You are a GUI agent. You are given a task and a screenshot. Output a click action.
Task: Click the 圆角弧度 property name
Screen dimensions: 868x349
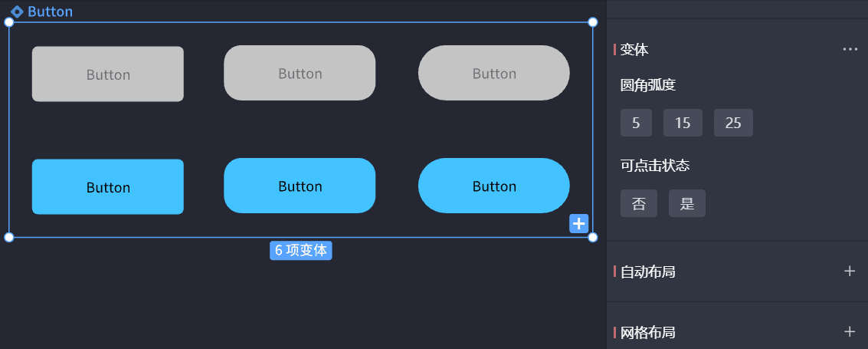(x=648, y=85)
